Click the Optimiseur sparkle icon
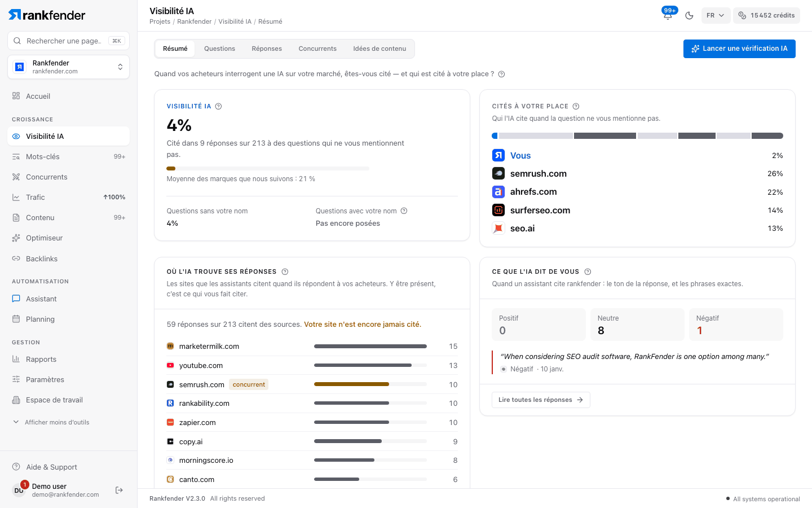Image resolution: width=812 pixels, height=508 pixels. tap(16, 238)
